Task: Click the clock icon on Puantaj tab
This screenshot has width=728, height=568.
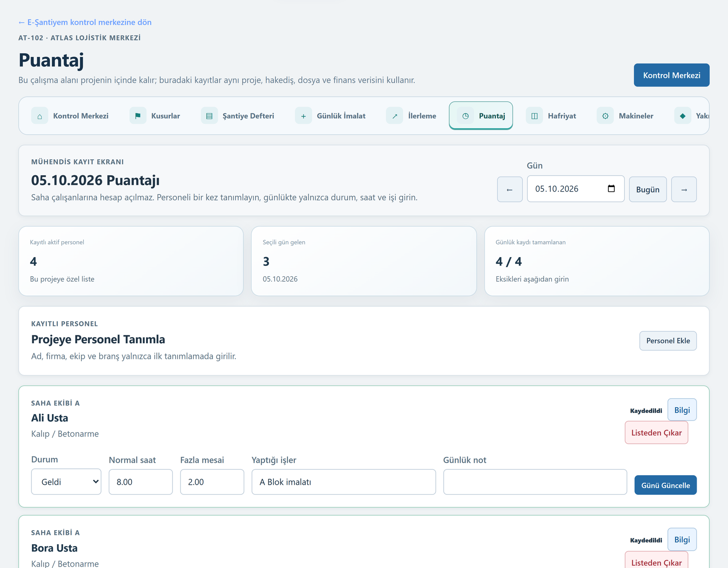Action: (x=465, y=116)
